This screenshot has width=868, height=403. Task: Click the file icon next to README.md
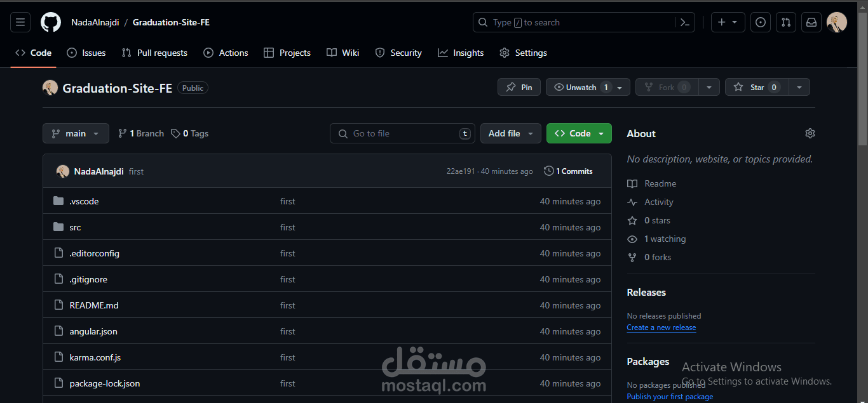point(58,305)
